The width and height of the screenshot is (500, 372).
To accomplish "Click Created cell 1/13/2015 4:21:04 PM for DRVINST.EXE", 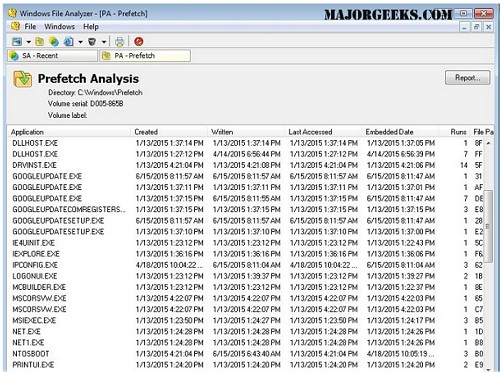I will pyautogui.click(x=169, y=165).
